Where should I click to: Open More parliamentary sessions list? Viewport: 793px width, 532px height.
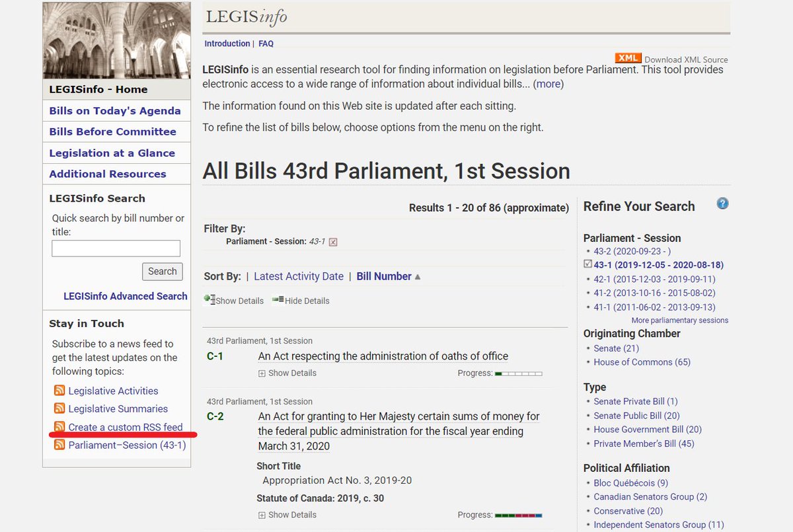(680, 321)
